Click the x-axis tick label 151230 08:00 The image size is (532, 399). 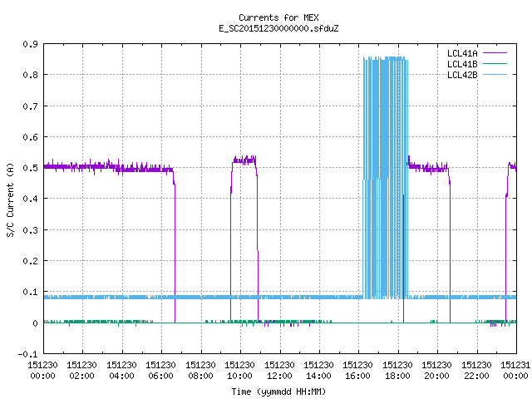pos(200,371)
